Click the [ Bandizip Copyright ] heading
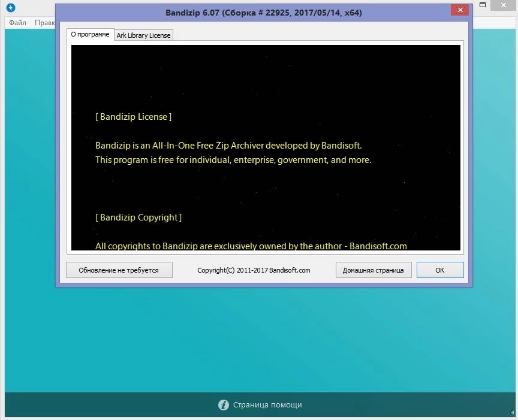The height and width of the screenshot is (420, 518). [138, 217]
